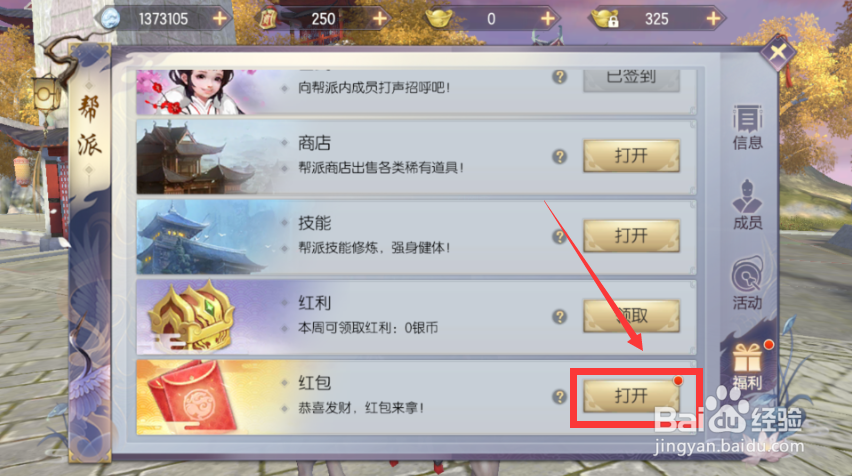Add gold ingots with plus button
This screenshot has width=852, height=476.
tap(548, 19)
